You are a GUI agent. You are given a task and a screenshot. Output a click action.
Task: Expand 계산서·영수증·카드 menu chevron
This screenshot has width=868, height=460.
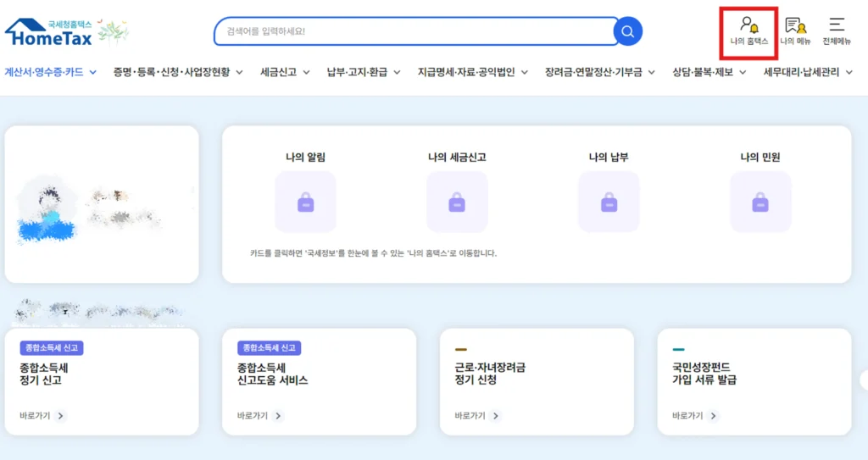pos(93,73)
